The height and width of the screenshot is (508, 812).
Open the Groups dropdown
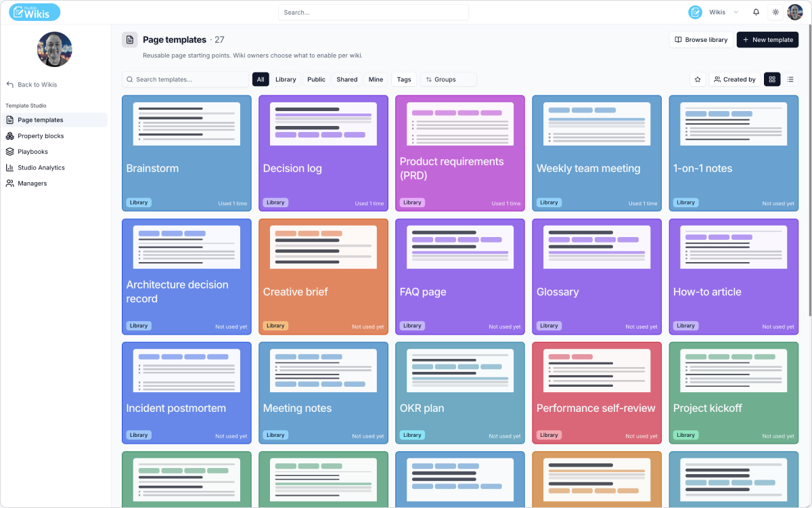pos(449,79)
